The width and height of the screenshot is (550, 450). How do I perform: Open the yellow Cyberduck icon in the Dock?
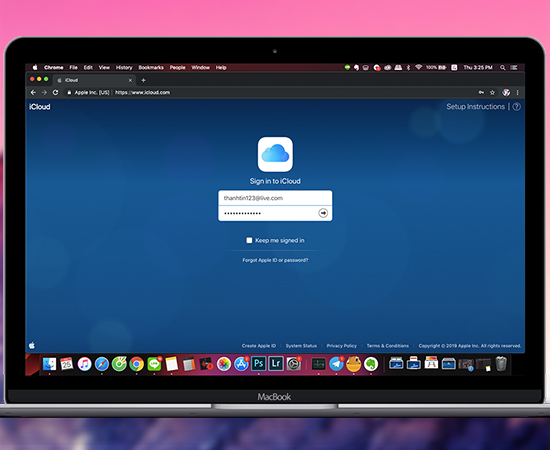pyautogui.click(x=354, y=364)
